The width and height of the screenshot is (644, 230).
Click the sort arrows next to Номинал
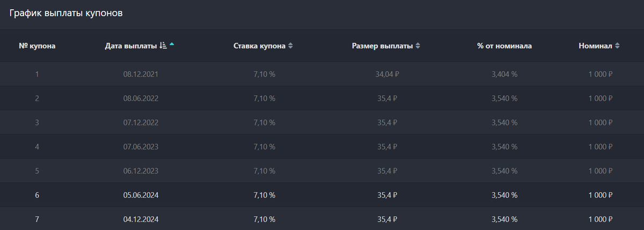(x=617, y=46)
